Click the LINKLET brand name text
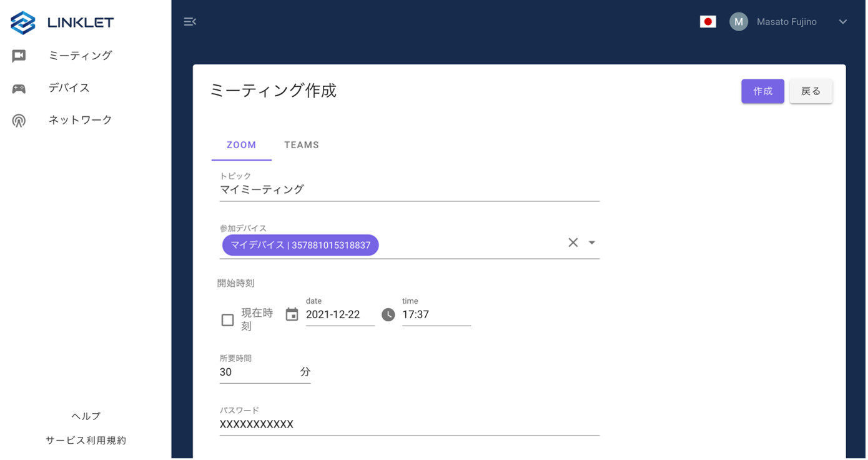 click(x=81, y=22)
